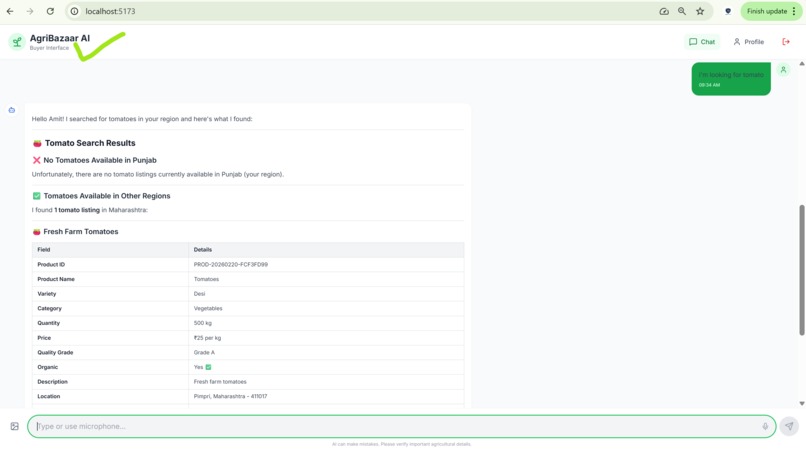Click No Tomatoes Available in Punjab heading
This screenshot has height=453, width=806.
pyautogui.click(x=100, y=160)
